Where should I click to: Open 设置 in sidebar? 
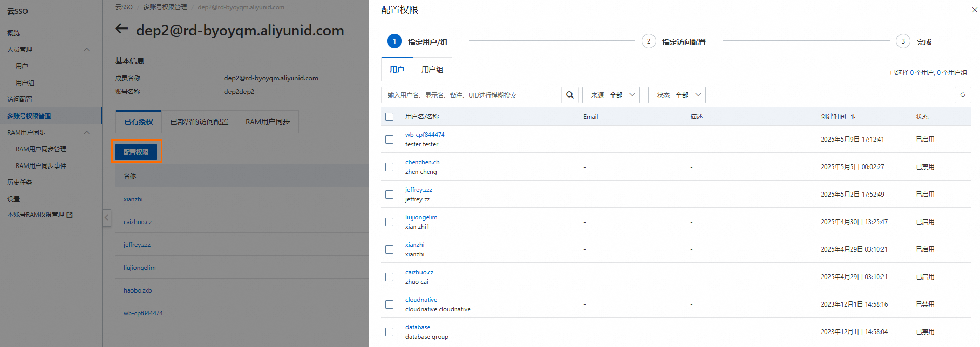coord(13,199)
